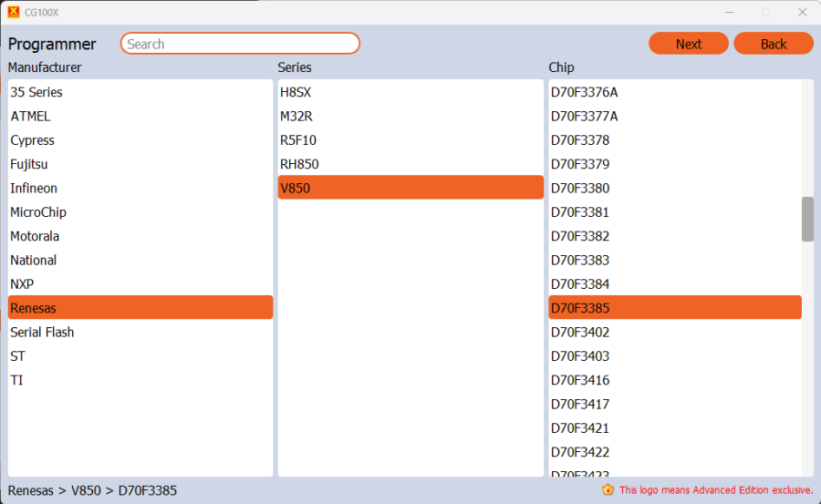821x504 pixels.
Task: Pick chip D70F3421 from list
Action: pyautogui.click(x=580, y=428)
